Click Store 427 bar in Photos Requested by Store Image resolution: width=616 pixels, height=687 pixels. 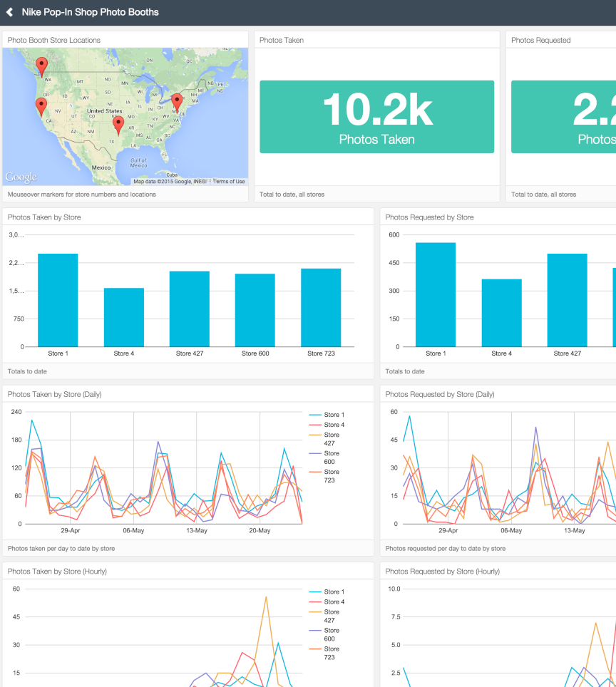pos(567,300)
